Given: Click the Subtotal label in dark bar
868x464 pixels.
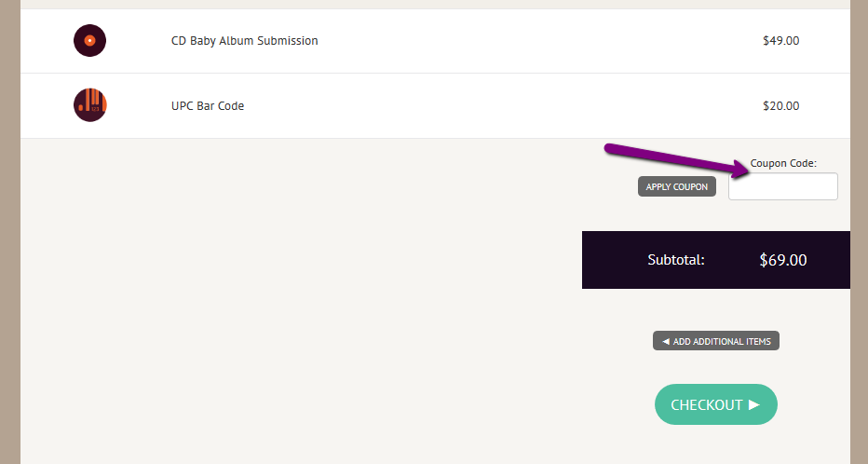Looking at the screenshot, I should tap(676, 260).
